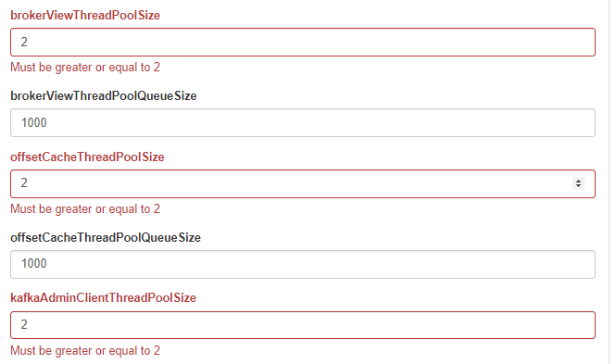Focus the brokerViewThreadPoolSize input field
The image size is (616, 364).
[x=303, y=42]
